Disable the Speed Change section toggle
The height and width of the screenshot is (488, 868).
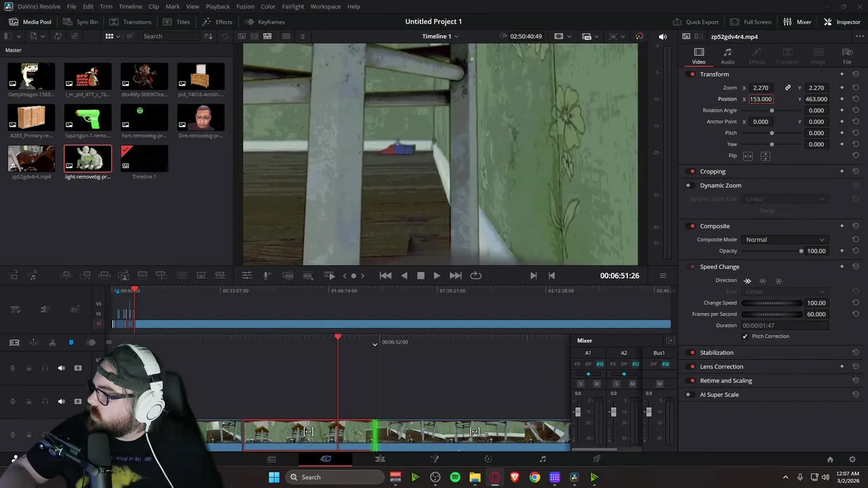[x=692, y=266]
